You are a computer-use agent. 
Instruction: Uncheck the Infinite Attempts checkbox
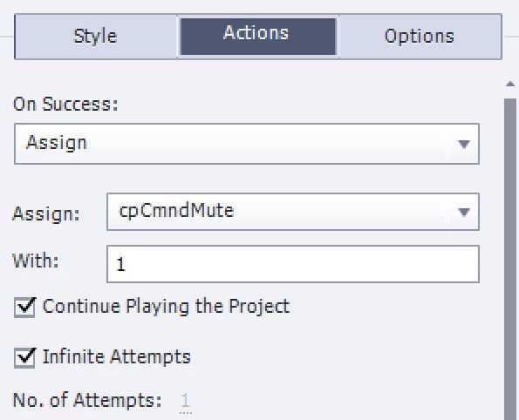click(24, 357)
